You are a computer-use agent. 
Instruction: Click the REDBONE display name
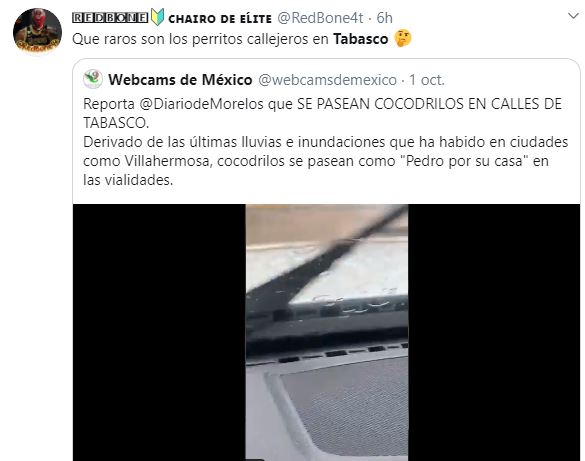pyautogui.click(x=110, y=18)
